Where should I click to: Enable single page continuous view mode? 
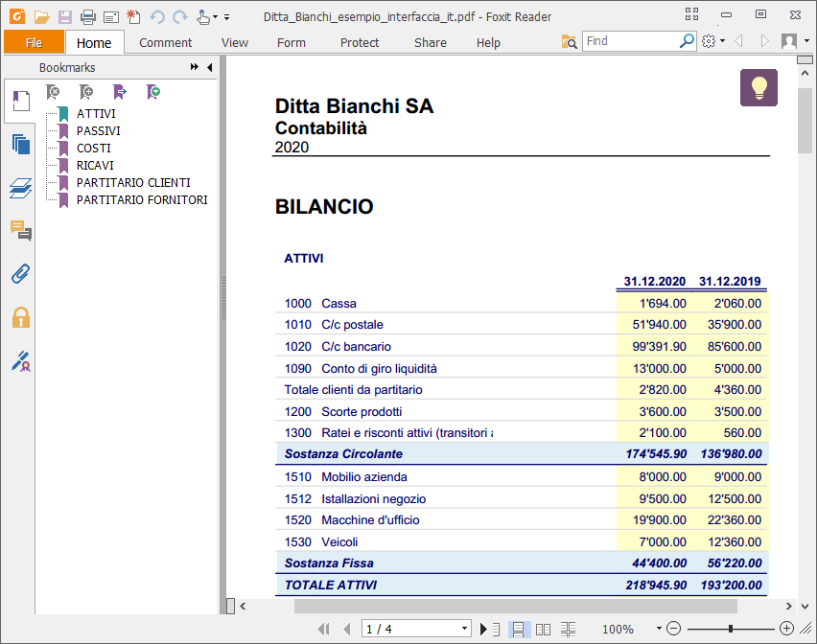(519, 629)
